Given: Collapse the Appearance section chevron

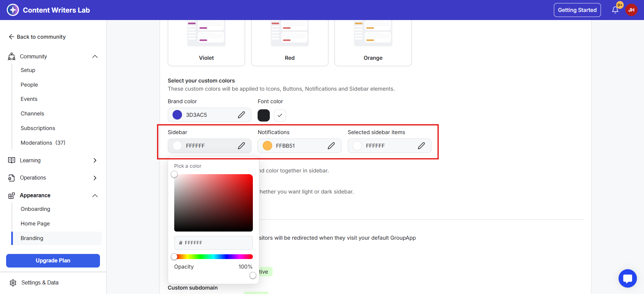Looking at the screenshot, I should coord(95,196).
